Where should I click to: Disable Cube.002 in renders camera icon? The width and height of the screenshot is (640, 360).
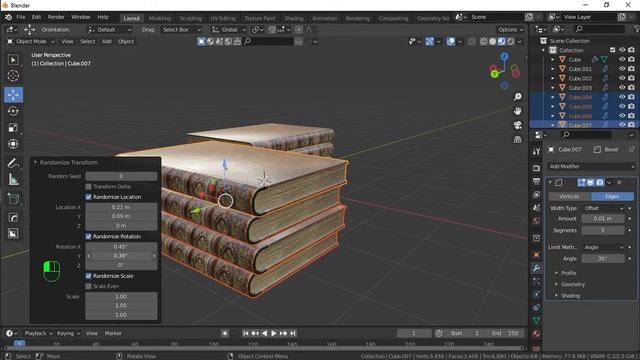point(631,78)
